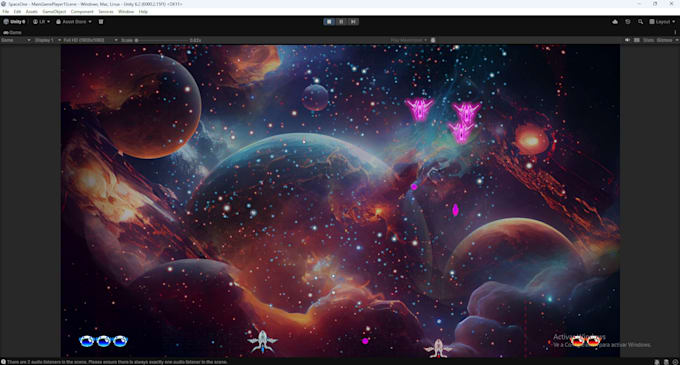Open the Layout dropdown

662,22
